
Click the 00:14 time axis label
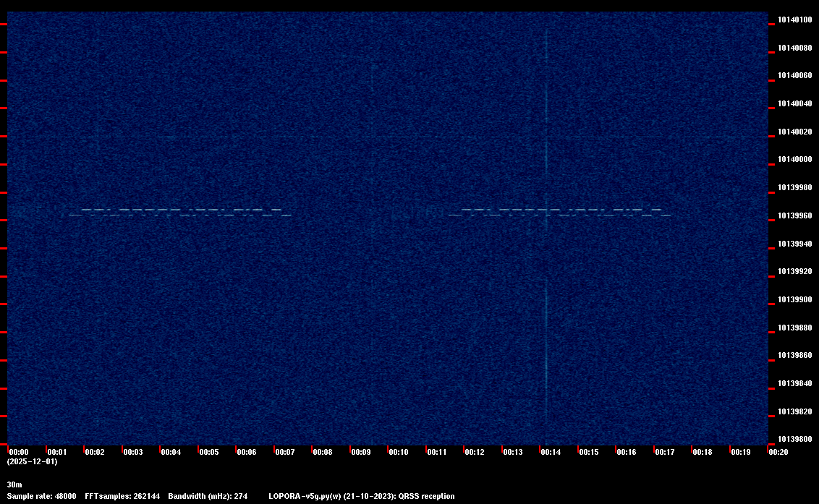[x=551, y=452]
